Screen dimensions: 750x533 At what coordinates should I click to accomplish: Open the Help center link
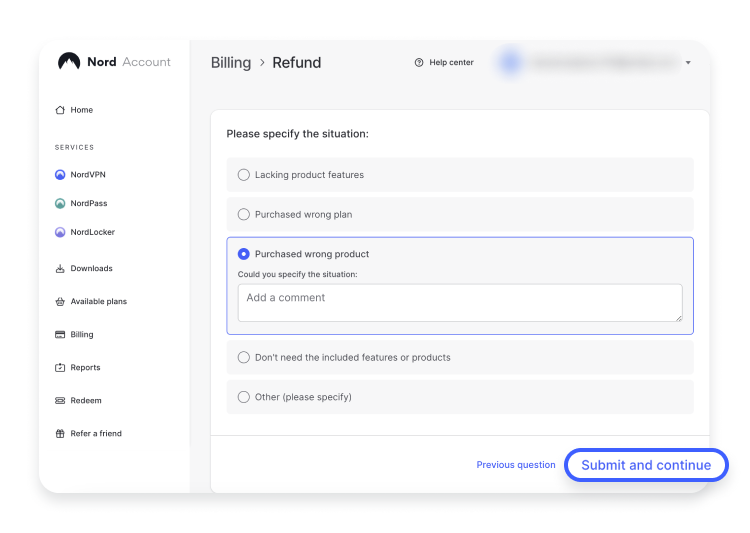444,63
